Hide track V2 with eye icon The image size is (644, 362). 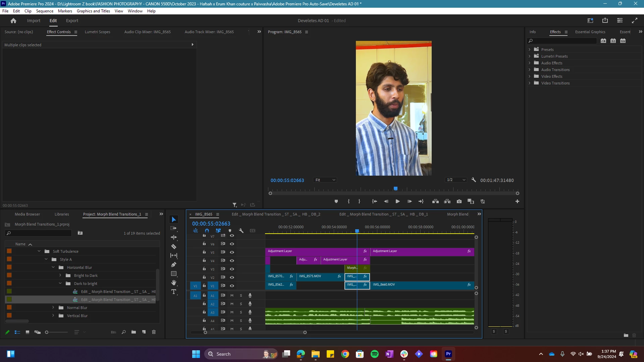pos(232,277)
